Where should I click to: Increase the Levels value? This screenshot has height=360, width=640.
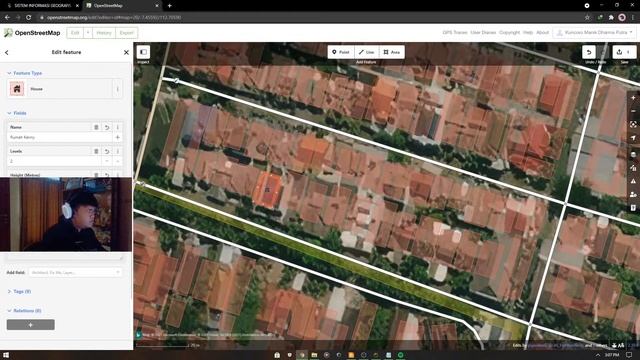[x=118, y=161]
